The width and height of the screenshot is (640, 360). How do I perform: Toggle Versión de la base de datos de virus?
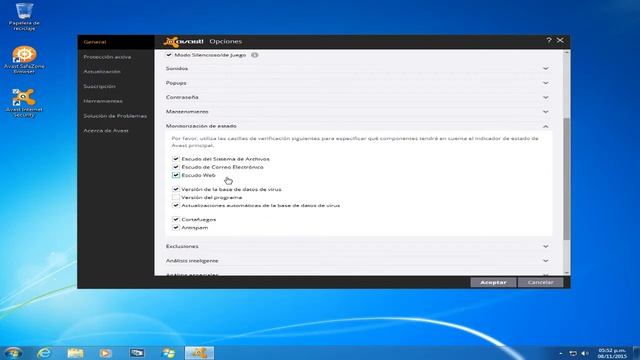point(176,189)
